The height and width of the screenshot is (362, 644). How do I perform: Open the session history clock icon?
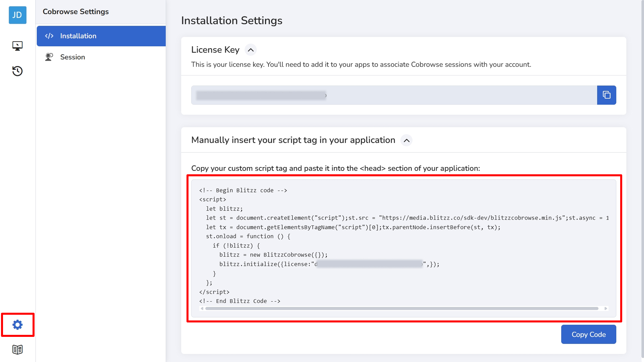[17, 71]
